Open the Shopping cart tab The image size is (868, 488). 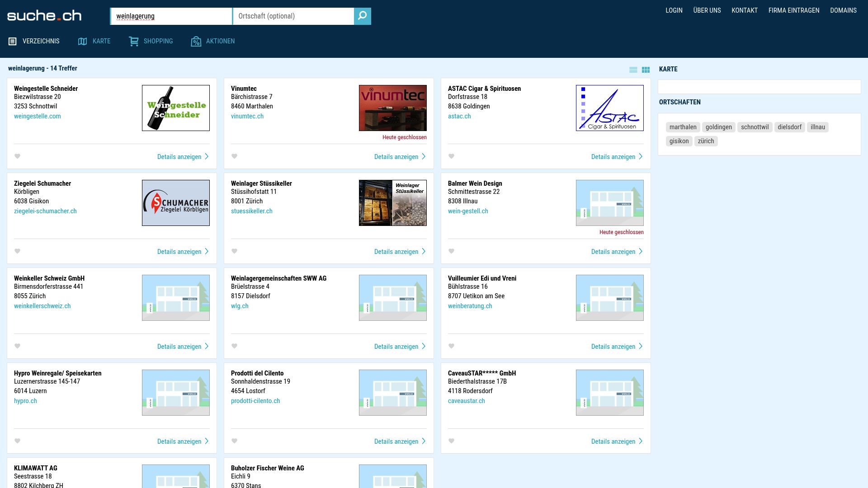[x=151, y=41]
